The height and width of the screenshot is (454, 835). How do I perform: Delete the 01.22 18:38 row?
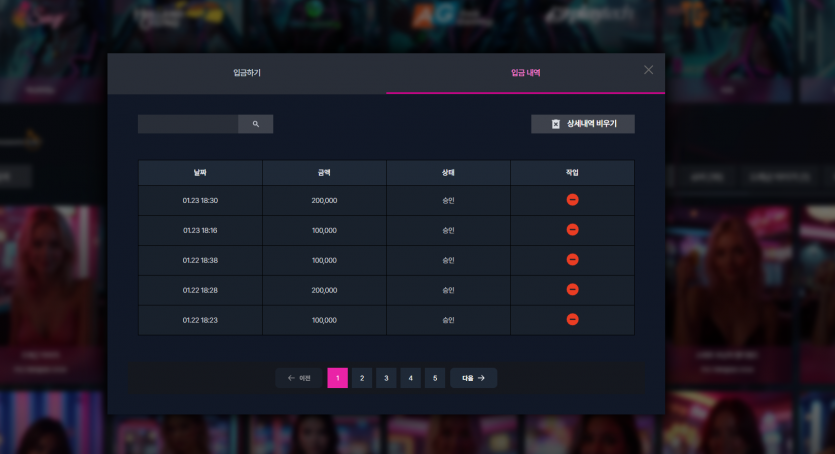click(x=572, y=259)
